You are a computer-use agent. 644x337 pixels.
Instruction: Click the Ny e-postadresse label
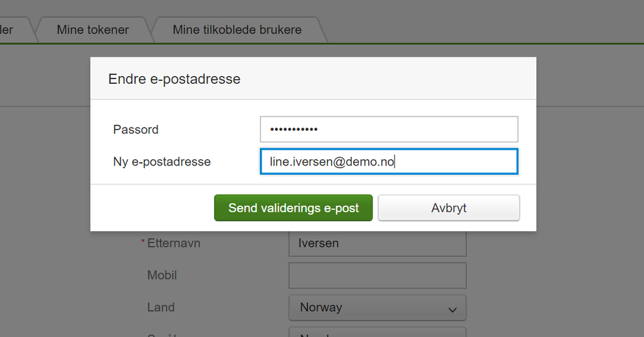coord(162,162)
